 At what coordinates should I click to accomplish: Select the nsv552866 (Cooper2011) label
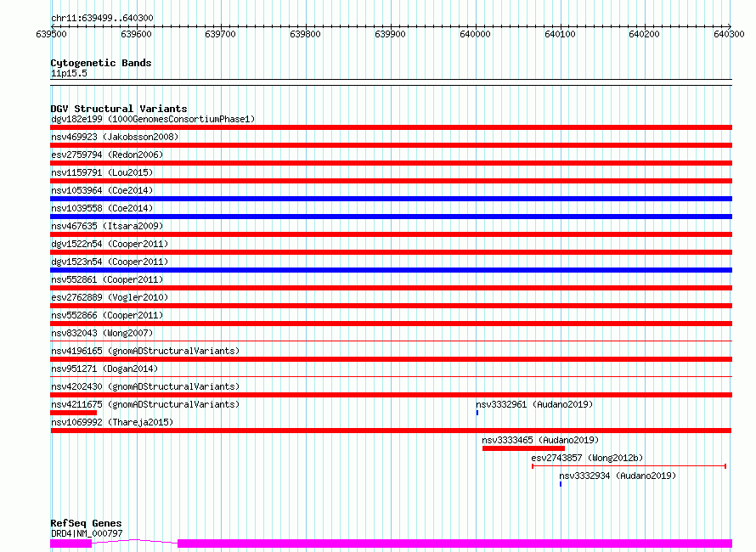[107, 315]
